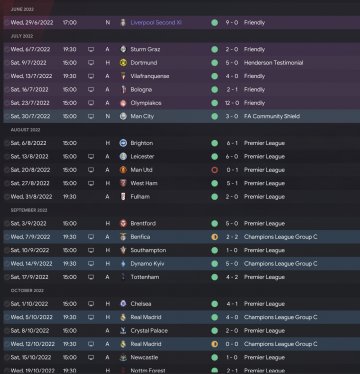This screenshot has height=374, width=360.
Task: Open the 12 - 0 Olympiakos match result
Action: click(x=232, y=103)
